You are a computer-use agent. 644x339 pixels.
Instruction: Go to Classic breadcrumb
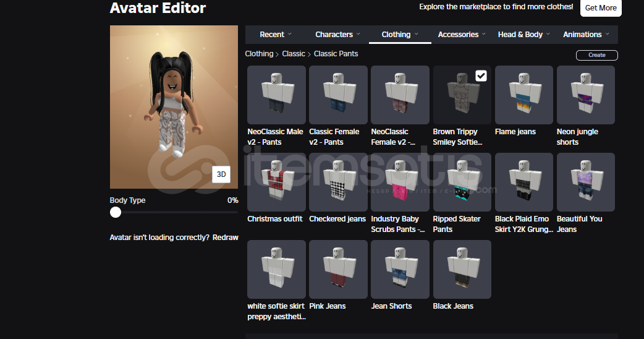(x=293, y=54)
